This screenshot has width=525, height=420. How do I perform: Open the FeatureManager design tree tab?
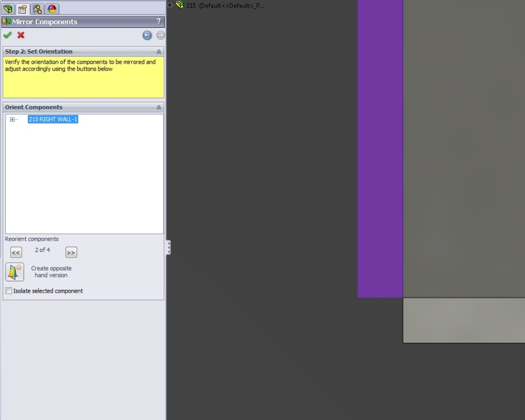pos(8,9)
